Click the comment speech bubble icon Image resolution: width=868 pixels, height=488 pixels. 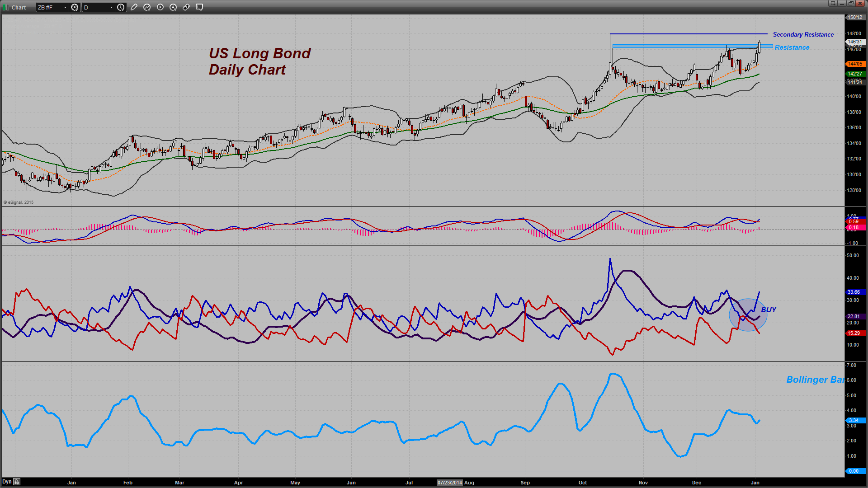click(x=199, y=7)
